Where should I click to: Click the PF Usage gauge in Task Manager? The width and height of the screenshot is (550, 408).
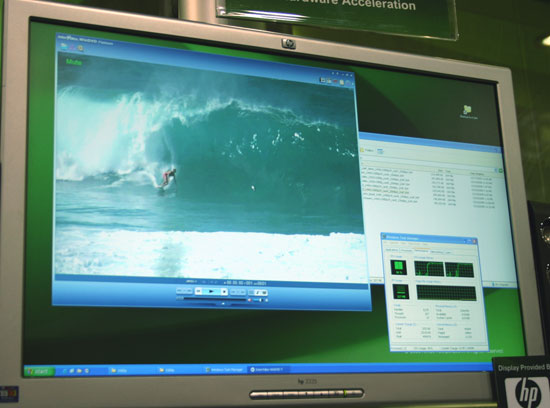401,292
